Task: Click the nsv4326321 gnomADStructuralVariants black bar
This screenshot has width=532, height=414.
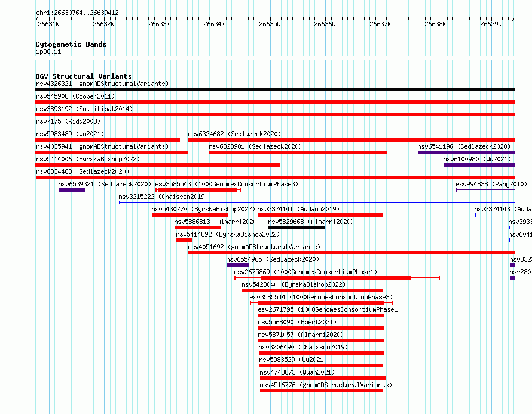Action: tap(275, 90)
